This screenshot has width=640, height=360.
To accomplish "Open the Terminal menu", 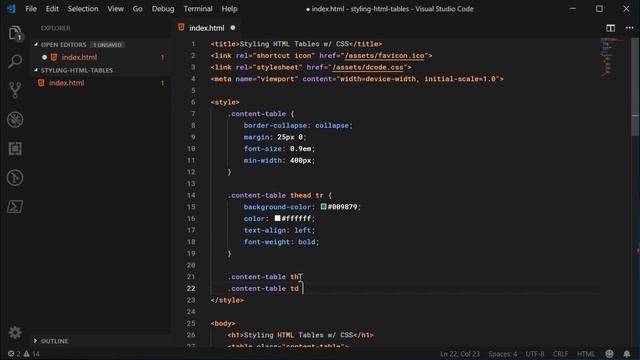I will click(x=198, y=9).
